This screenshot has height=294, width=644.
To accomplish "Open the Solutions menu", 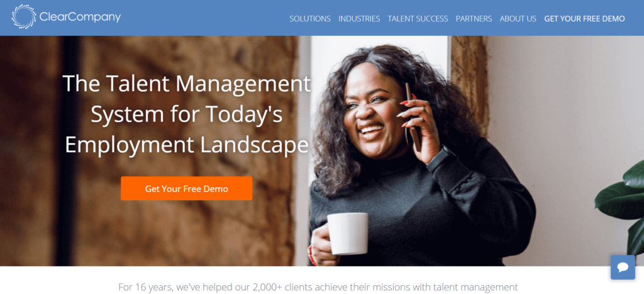I will click(x=309, y=18).
